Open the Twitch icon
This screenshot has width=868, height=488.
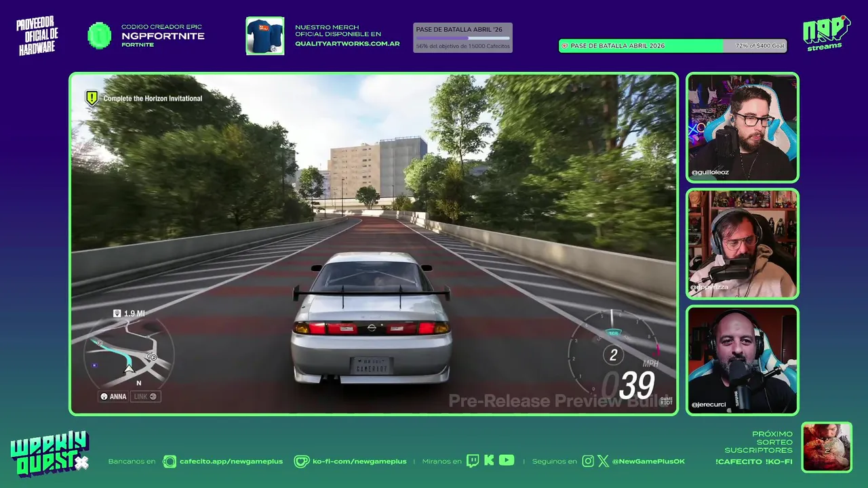[x=473, y=461]
